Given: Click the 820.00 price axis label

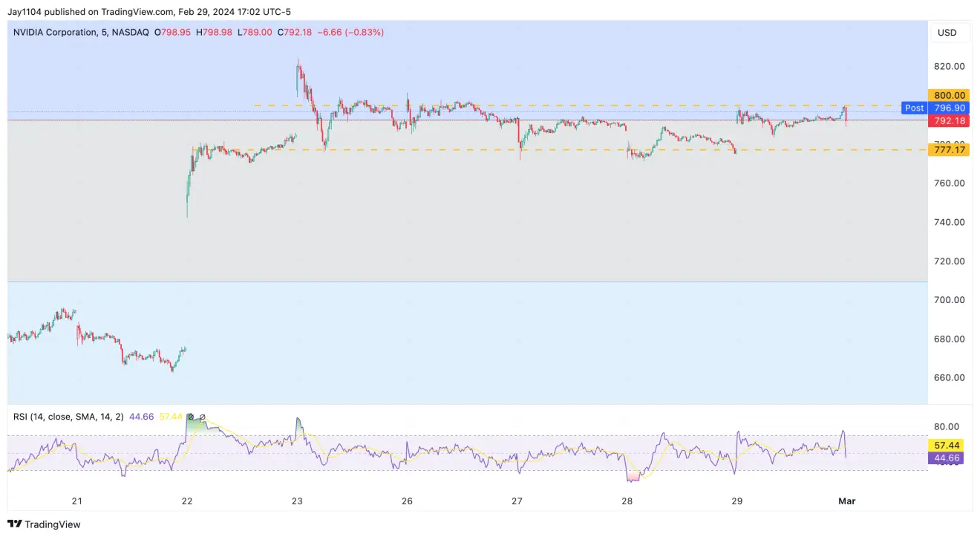Looking at the screenshot, I should 950,66.
